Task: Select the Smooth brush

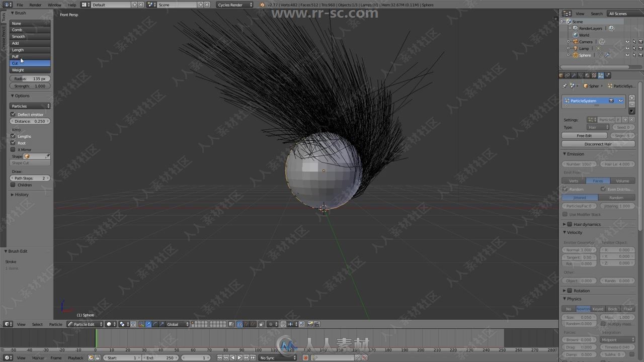Action: point(30,37)
